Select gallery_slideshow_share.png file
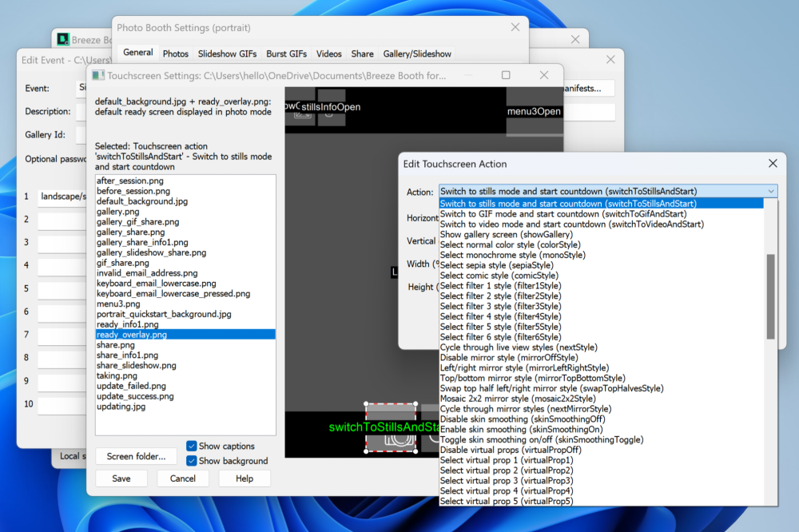This screenshot has width=799, height=532. pyautogui.click(x=185, y=252)
